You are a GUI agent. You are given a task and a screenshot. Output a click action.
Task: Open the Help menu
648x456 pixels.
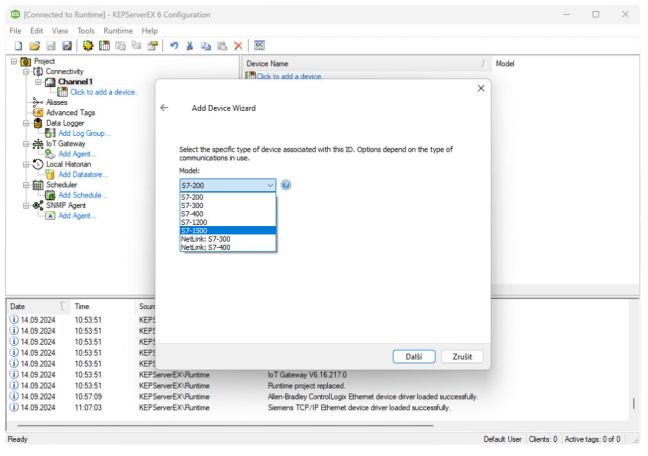(x=150, y=31)
